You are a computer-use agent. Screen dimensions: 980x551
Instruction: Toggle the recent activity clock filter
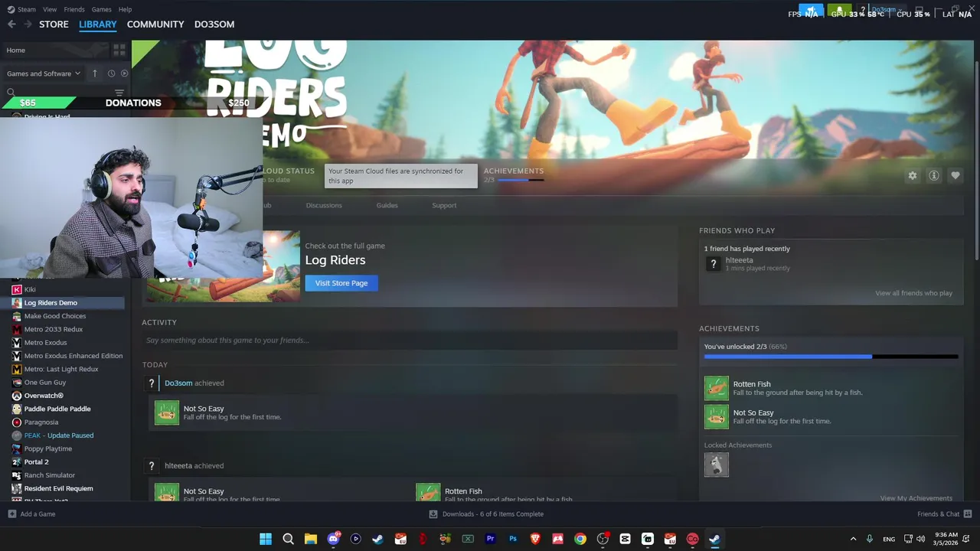click(111, 73)
